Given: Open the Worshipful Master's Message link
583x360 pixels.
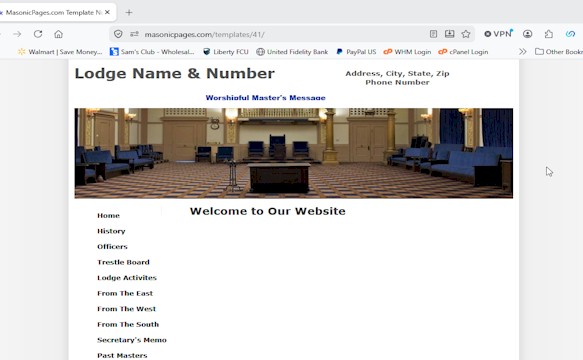Looking at the screenshot, I should pos(265,98).
